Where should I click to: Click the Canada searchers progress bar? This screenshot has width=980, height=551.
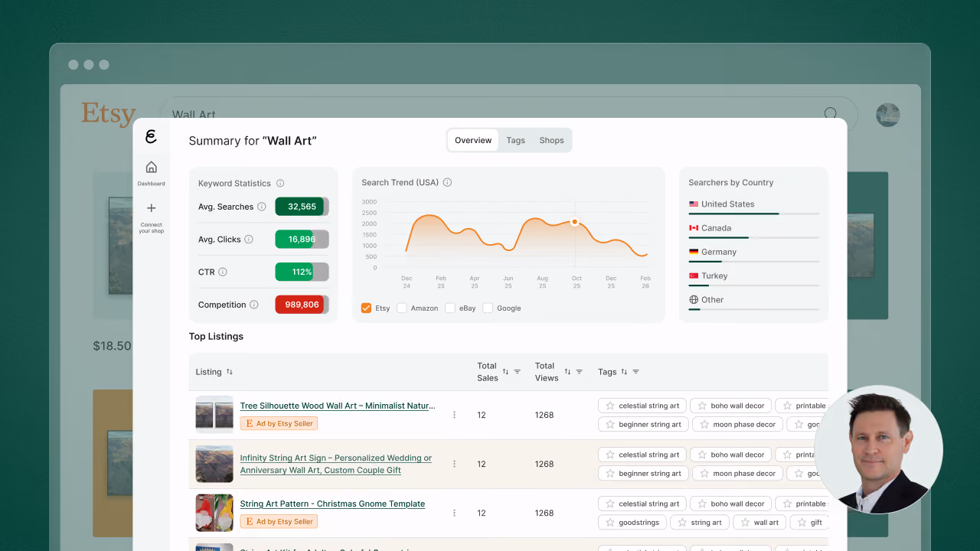click(754, 237)
